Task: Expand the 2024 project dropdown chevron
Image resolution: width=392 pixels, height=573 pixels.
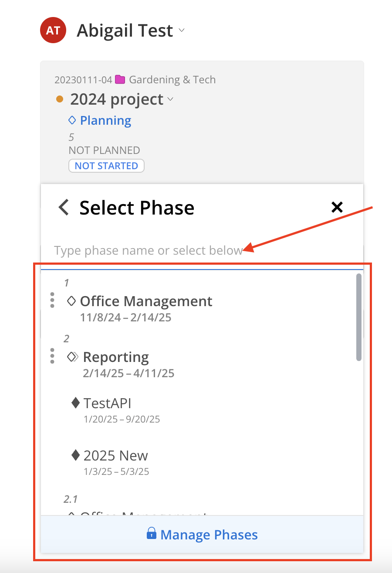Action: pos(170,99)
